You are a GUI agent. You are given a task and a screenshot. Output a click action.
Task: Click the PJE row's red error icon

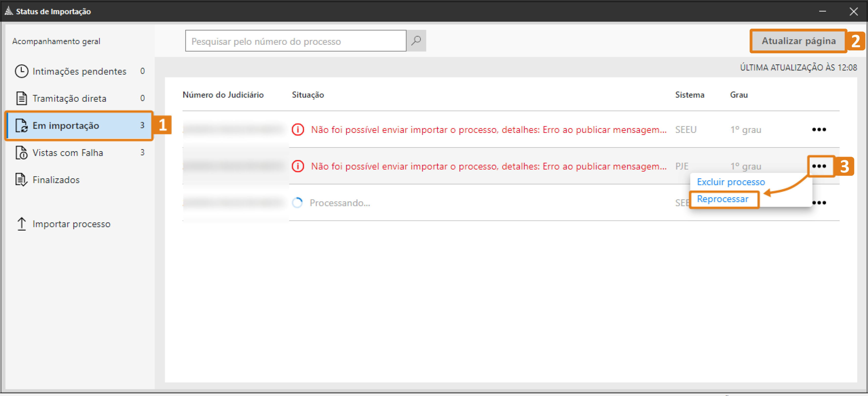pyautogui.click(x=298, y=166)
